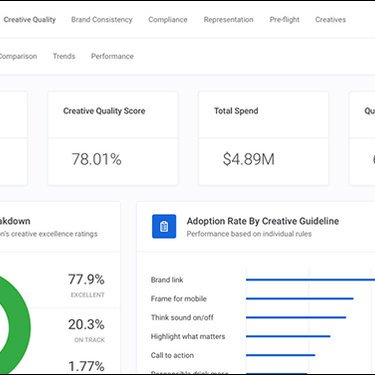The image size is (375, 375).
Task: Switch to the Trends sub-tab
Action: pos(64,56)
